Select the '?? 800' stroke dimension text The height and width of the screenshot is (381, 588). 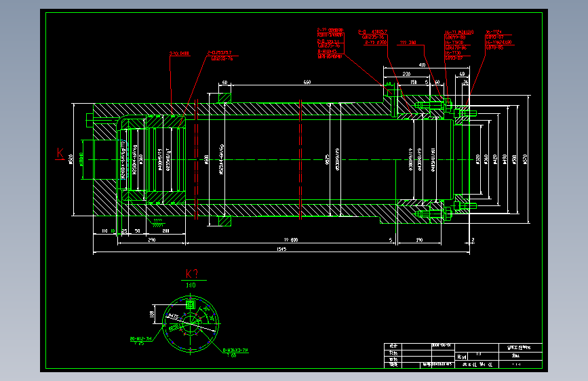point(291,239)
